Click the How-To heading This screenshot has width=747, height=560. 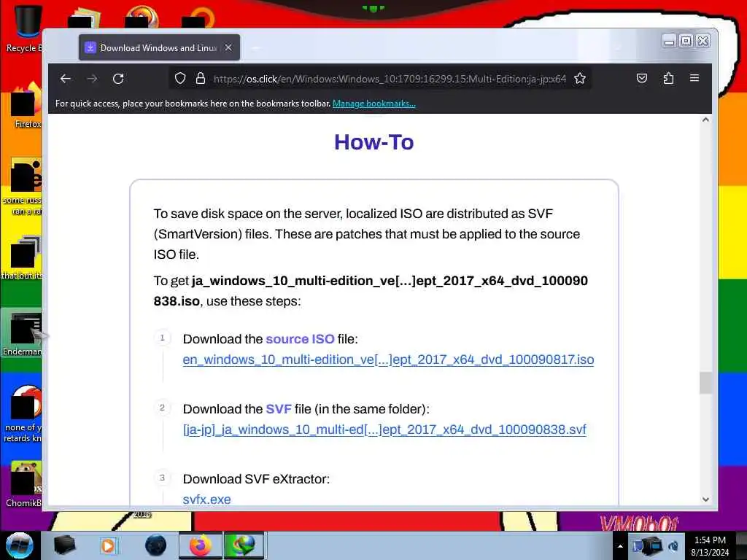[x=374, y=142]
